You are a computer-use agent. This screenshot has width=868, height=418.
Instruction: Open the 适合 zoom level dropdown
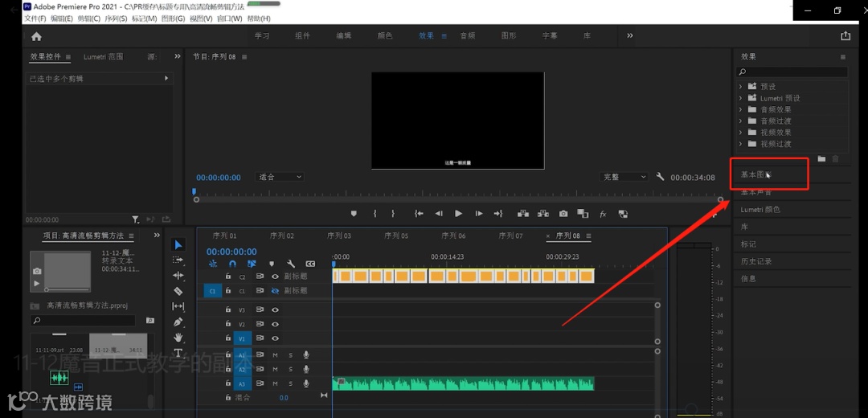click(x=280, y=177)
